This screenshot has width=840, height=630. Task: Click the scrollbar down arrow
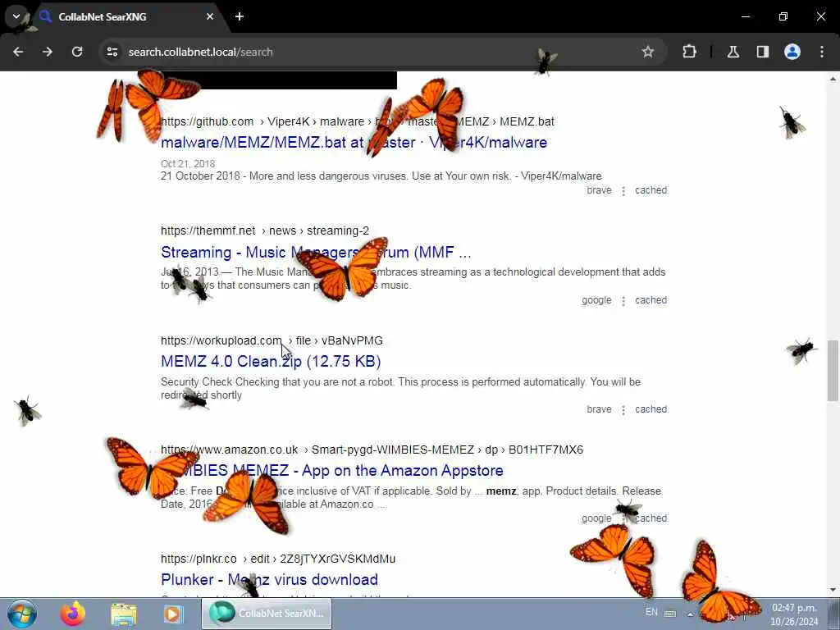[833, 590]
